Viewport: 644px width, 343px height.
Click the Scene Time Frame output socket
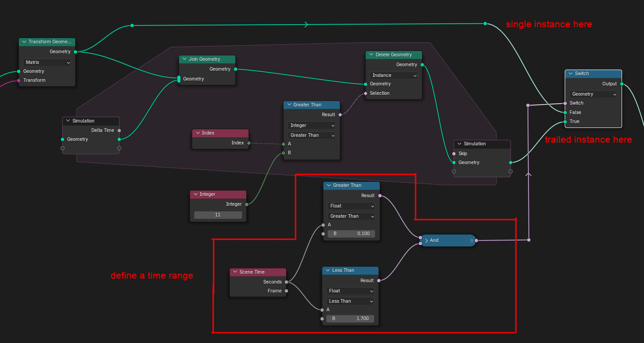[287, 291]
